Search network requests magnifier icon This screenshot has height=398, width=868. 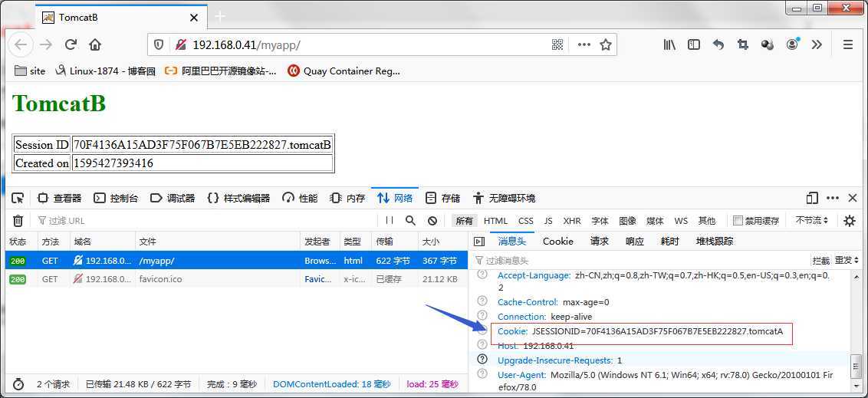(x=410, y=220)
